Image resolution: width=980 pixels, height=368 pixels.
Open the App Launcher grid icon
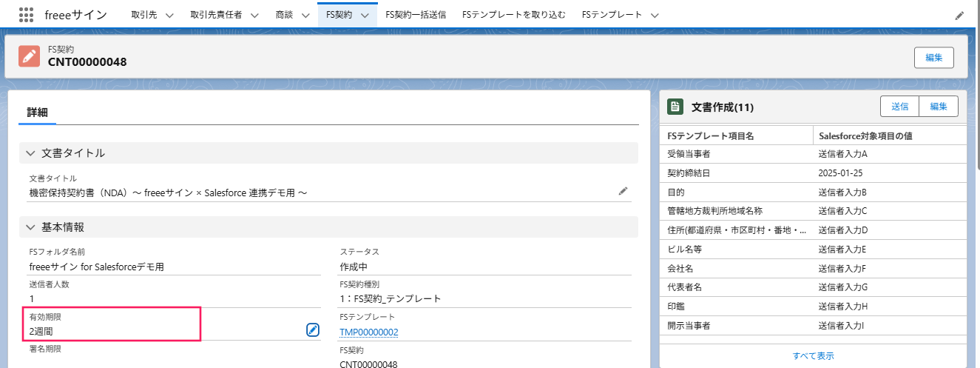click(26, 15)
